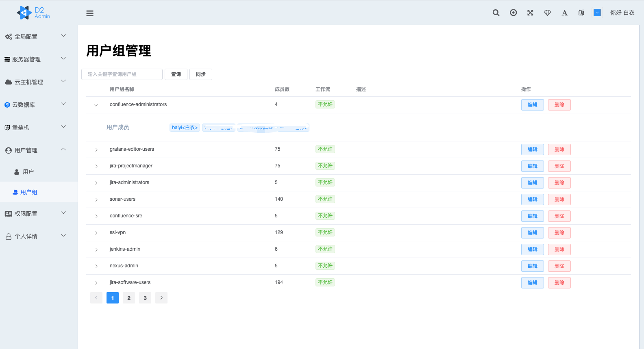Image resolution: width=644 pixels, height=349 pixels.
Task: Click the 权限配置 ID card icon
Action: click(x=9, y=214)
